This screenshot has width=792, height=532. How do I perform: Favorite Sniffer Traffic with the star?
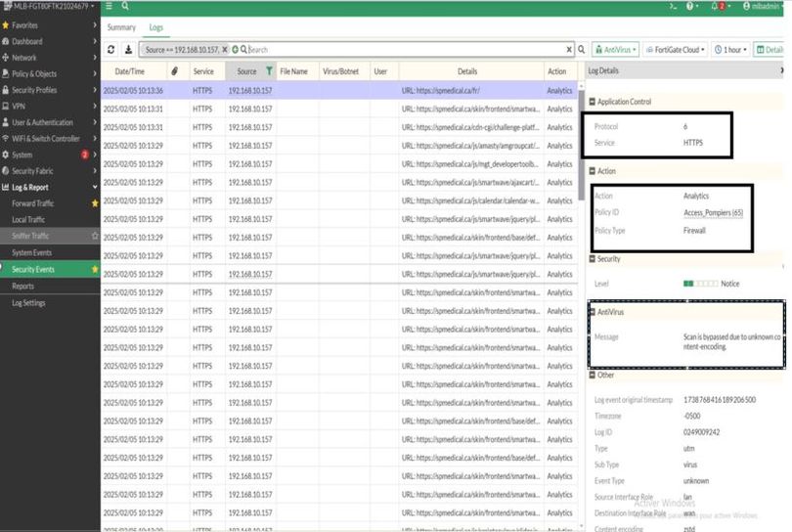(95, 236)
